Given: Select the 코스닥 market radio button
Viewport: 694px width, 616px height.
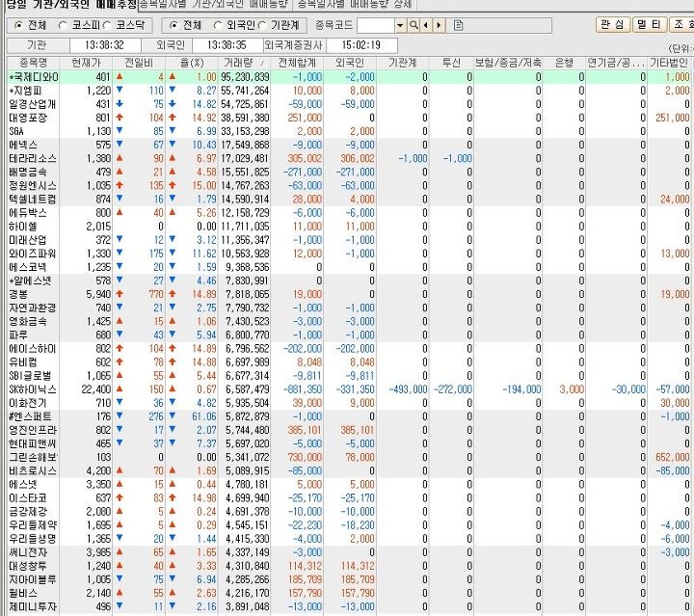Looking at the screenshot, I should coord(107,25).
